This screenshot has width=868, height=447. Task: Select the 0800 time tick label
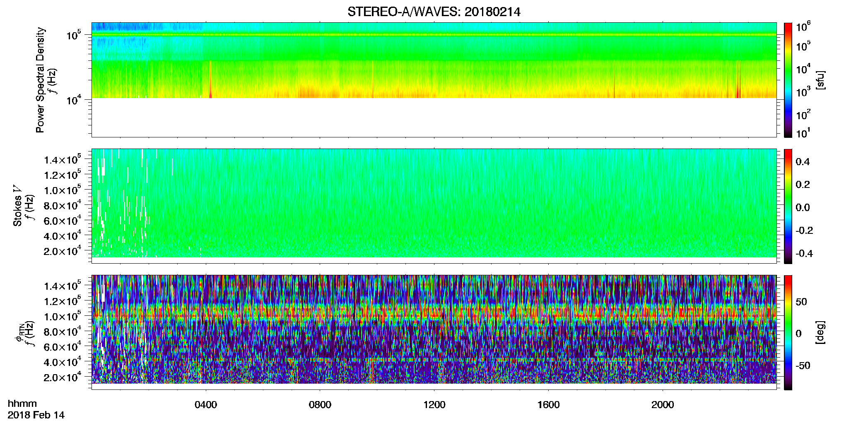coord(320,405)
